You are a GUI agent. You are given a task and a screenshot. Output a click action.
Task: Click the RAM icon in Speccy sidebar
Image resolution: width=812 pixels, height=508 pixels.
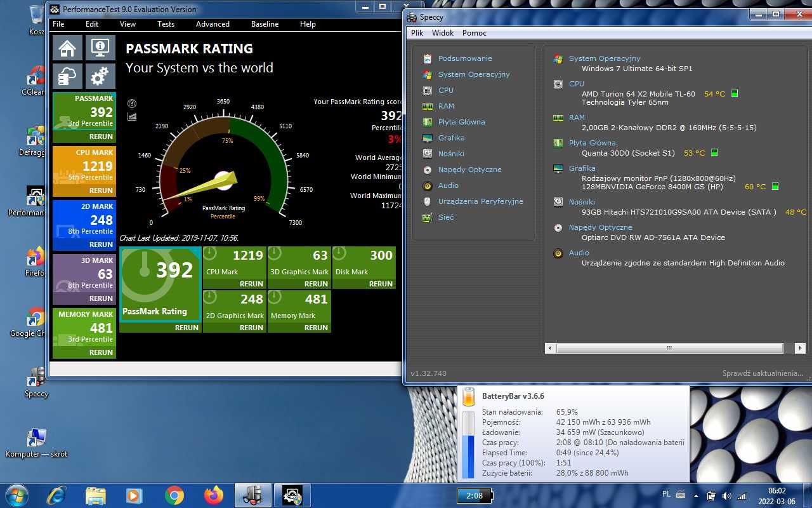click(x=428, y=106)
